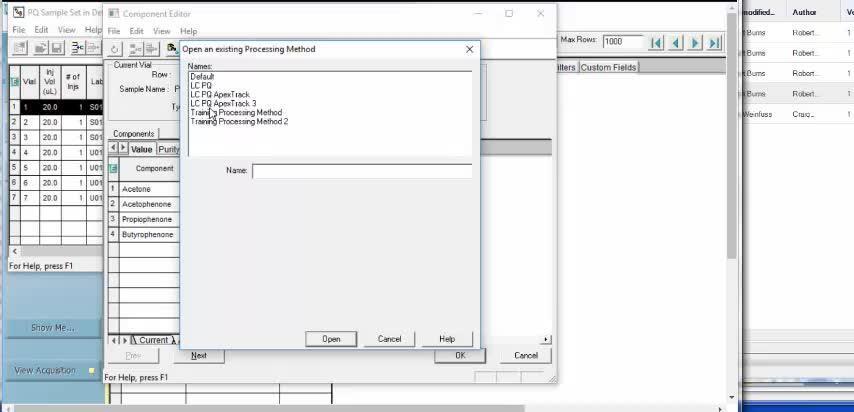The image size is (854, 412).
Task: Click the previous-row arrow icon
Action: click(676, 42)
